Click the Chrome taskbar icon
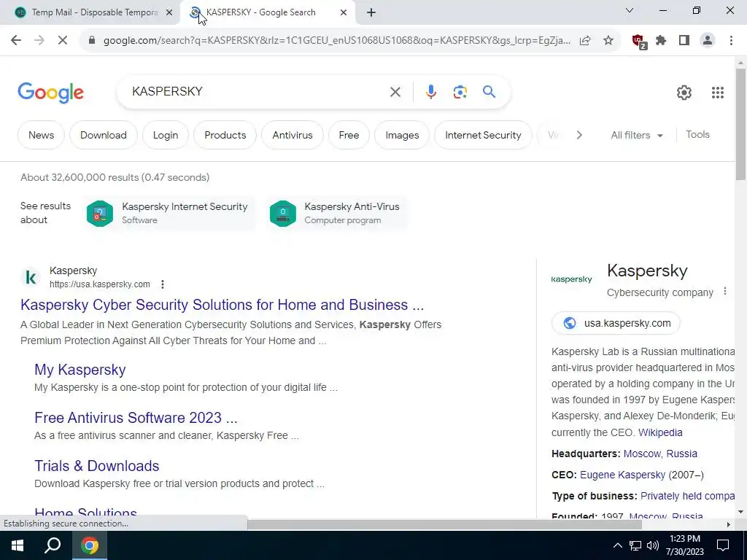The image size is (747, 560). click(x=89, y=545)
